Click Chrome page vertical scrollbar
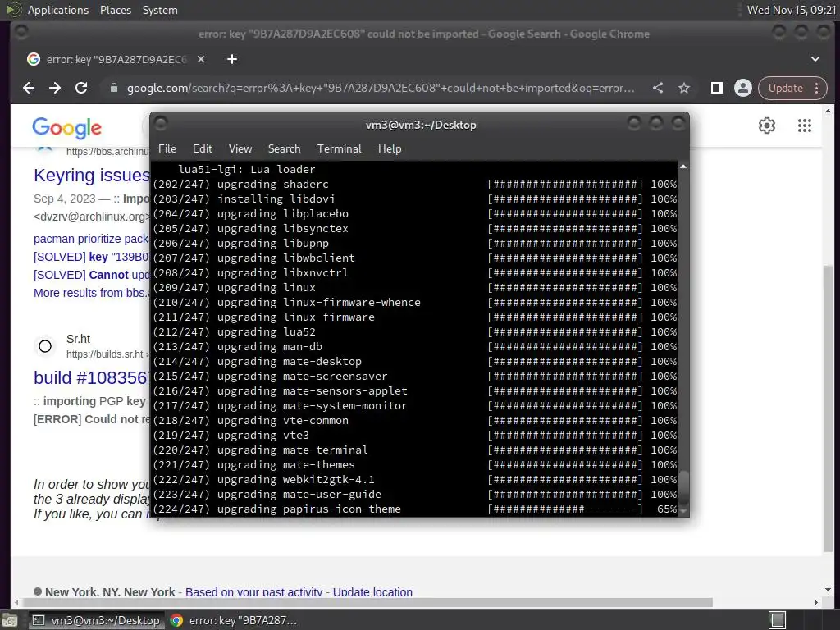This screenshot has width=840, height=630. (x=829, y=409)
